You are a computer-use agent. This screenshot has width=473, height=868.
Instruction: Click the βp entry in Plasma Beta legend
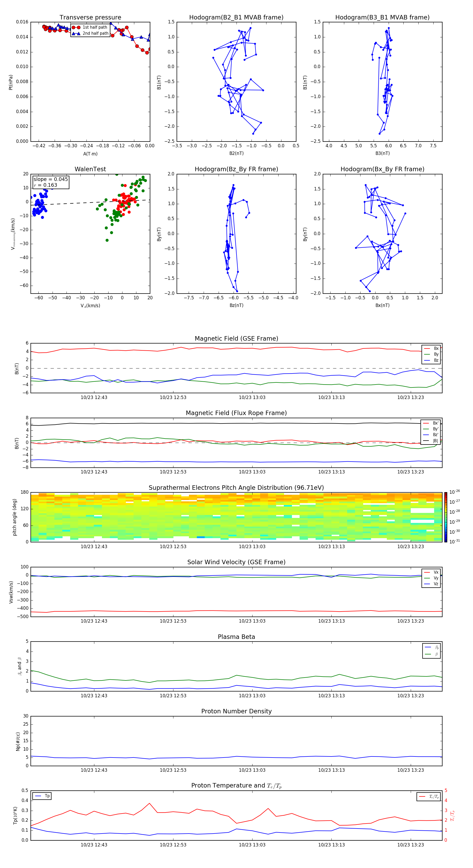[431, 647]
